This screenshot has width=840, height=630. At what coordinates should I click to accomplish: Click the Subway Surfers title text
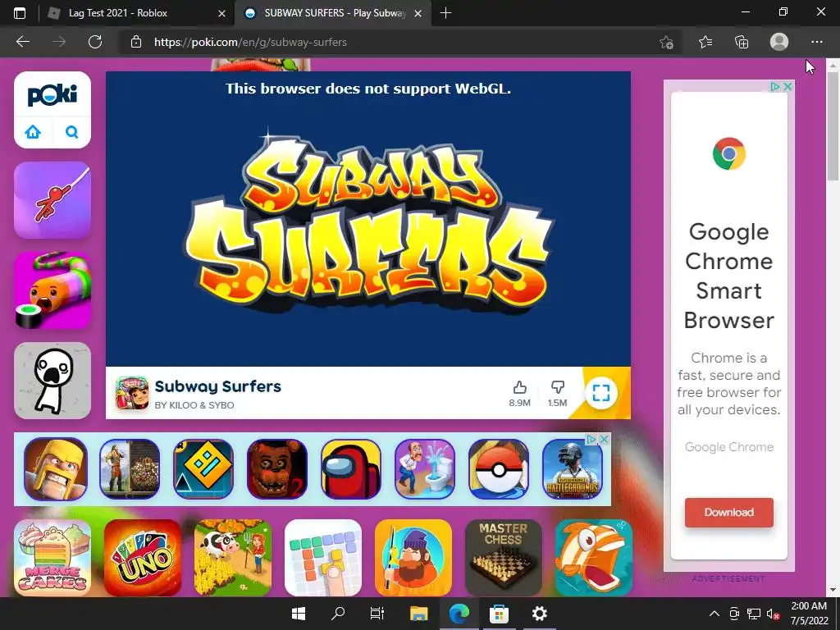tap(217, 386)
